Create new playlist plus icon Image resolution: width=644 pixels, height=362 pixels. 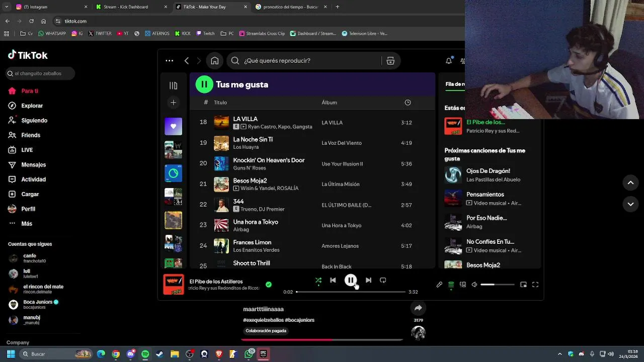(174, 103)
